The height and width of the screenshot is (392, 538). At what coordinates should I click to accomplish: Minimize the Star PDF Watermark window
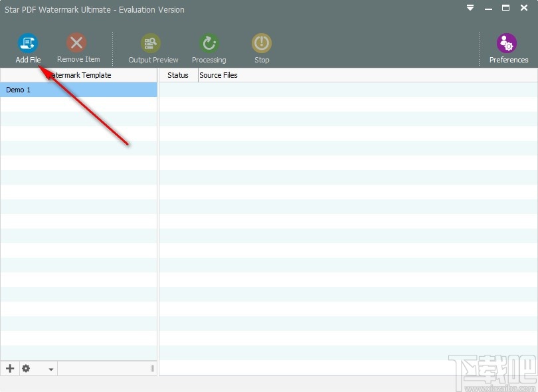489,8
